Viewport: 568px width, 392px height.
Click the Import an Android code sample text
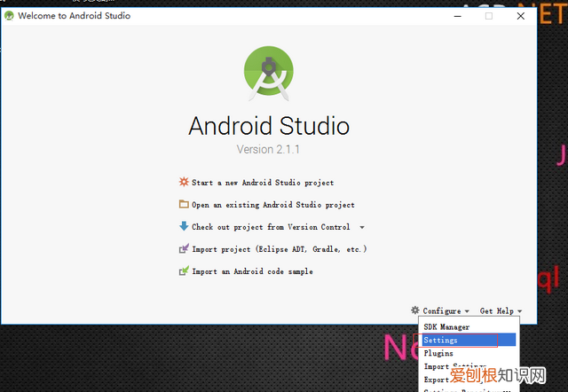(x=252, y=271)
